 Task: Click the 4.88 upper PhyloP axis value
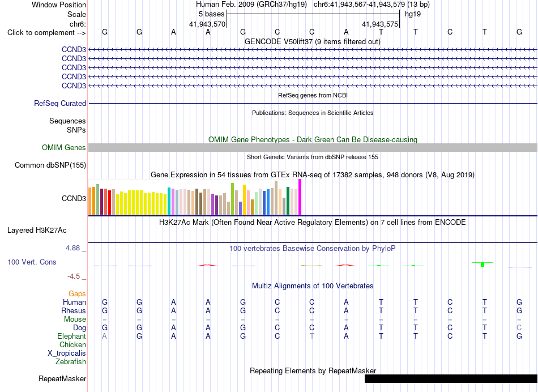point(72,248)
